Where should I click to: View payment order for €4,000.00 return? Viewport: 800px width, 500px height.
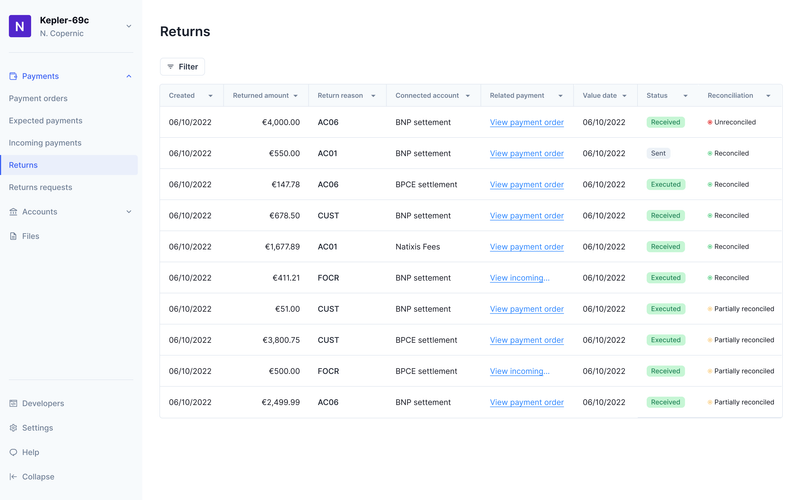[527, 122]
